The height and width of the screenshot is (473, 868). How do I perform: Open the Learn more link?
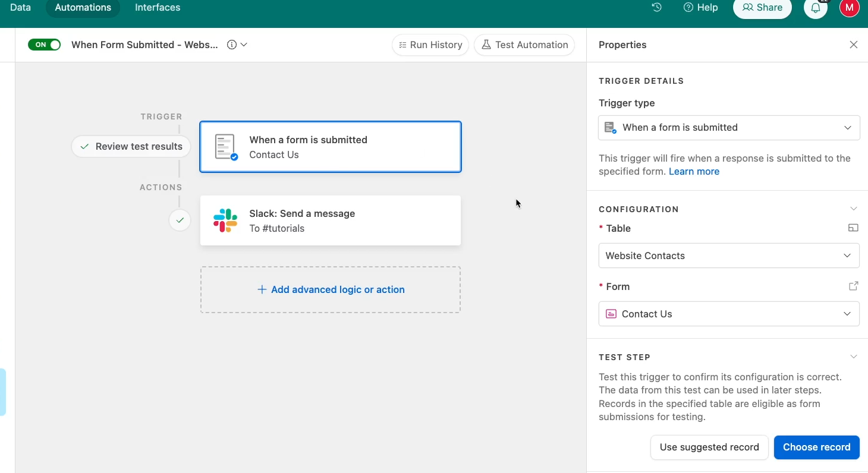[x=694, y=171]
